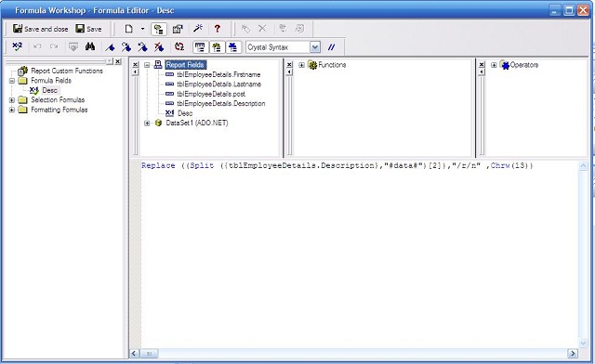
Task: Toggle the Field Tree panel button
Action: [200, 47]
